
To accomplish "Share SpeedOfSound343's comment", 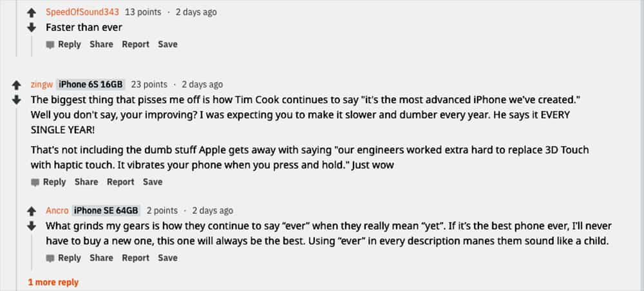I will [101, 44].
